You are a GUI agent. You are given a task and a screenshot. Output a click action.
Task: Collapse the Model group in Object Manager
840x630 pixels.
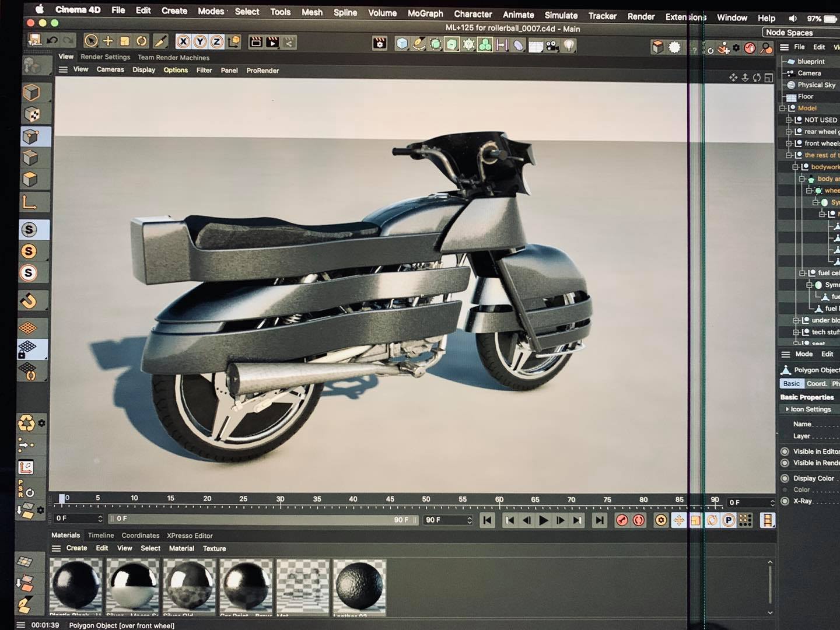[783, 108]
